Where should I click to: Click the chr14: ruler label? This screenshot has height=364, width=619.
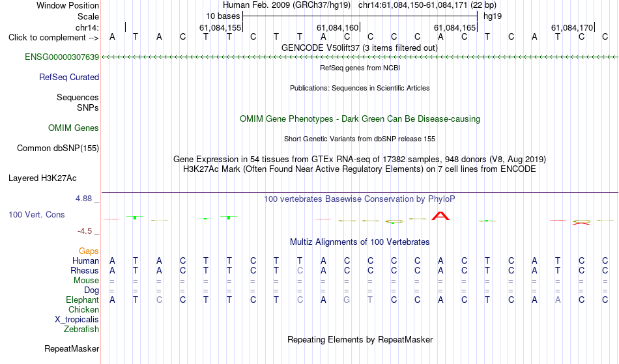pyautogui.click(x=87, y=27)
